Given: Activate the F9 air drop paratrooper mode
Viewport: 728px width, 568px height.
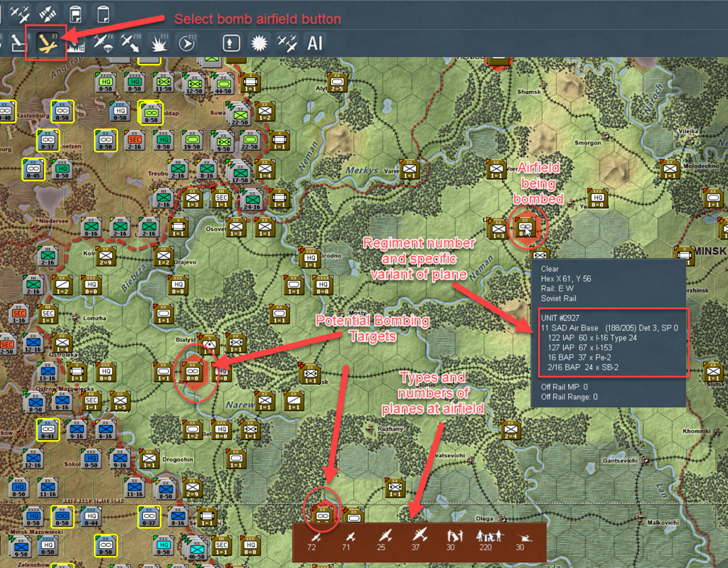Looking at the screenshot, I should tap(102, 43).
